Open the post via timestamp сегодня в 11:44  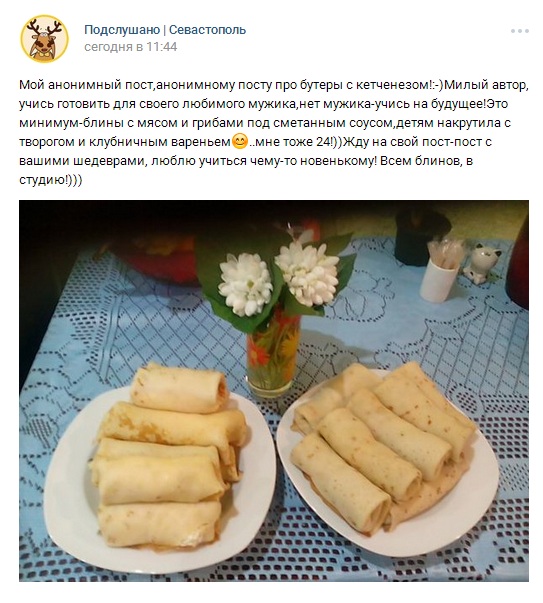click(x=130, y=47)
